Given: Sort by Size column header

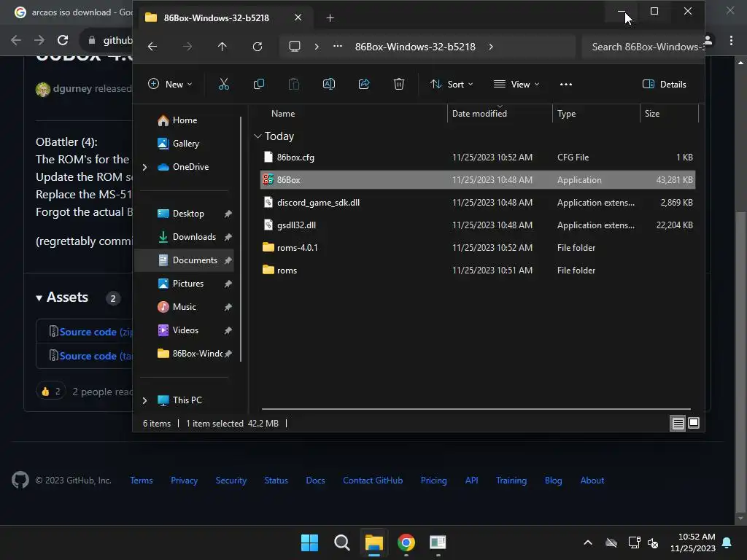Looking at the screenshot, I should (652, 114).
